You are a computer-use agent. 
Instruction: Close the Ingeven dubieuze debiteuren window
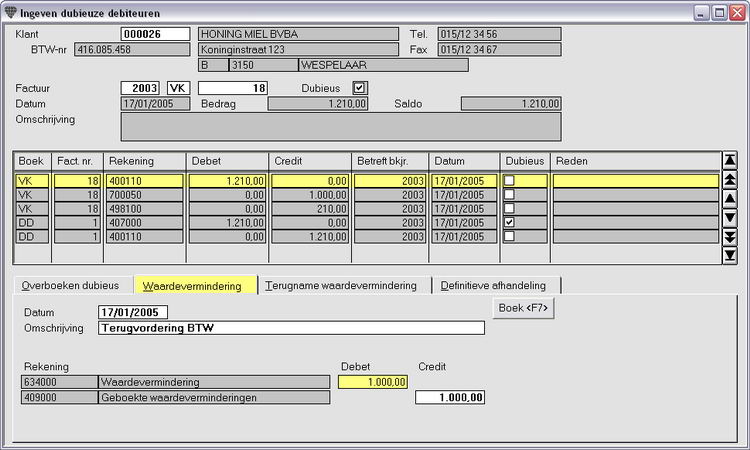click(737, 13)
